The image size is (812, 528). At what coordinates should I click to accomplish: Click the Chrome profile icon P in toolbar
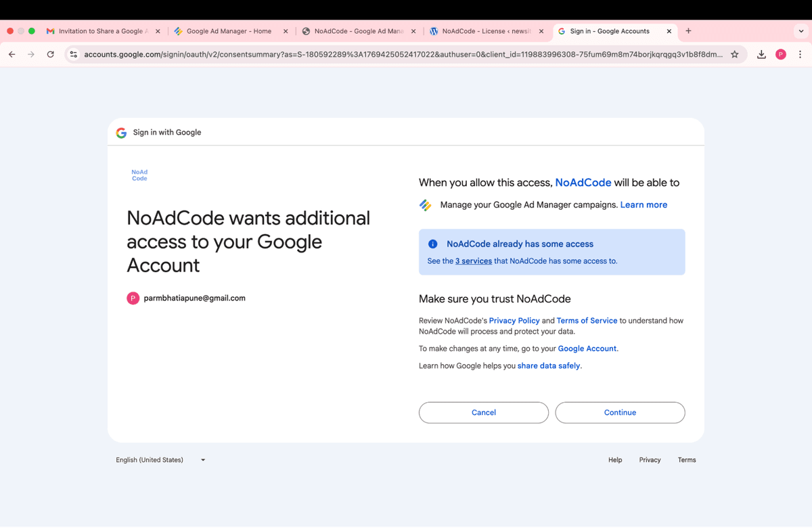pos(781,54)
